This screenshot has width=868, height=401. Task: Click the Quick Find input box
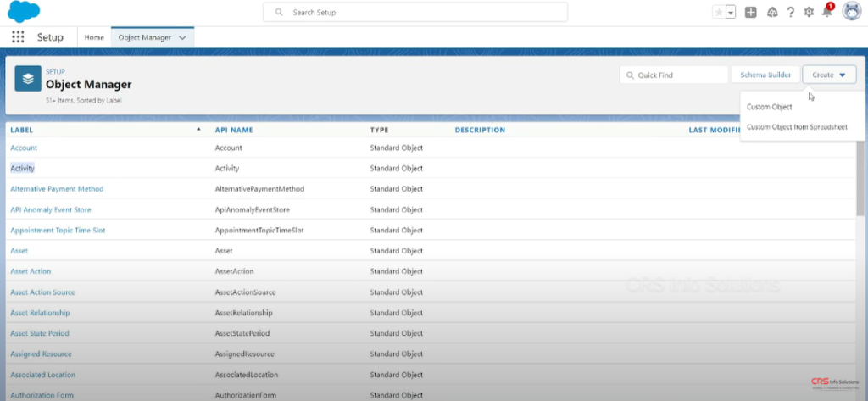coord(674,75)
